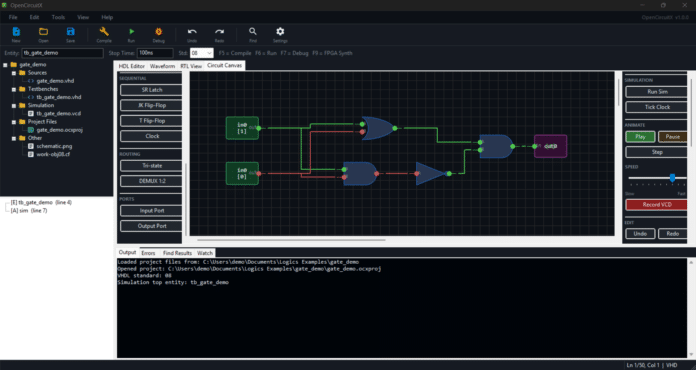Collapse the Project Files folder

(x=14, y=122)
